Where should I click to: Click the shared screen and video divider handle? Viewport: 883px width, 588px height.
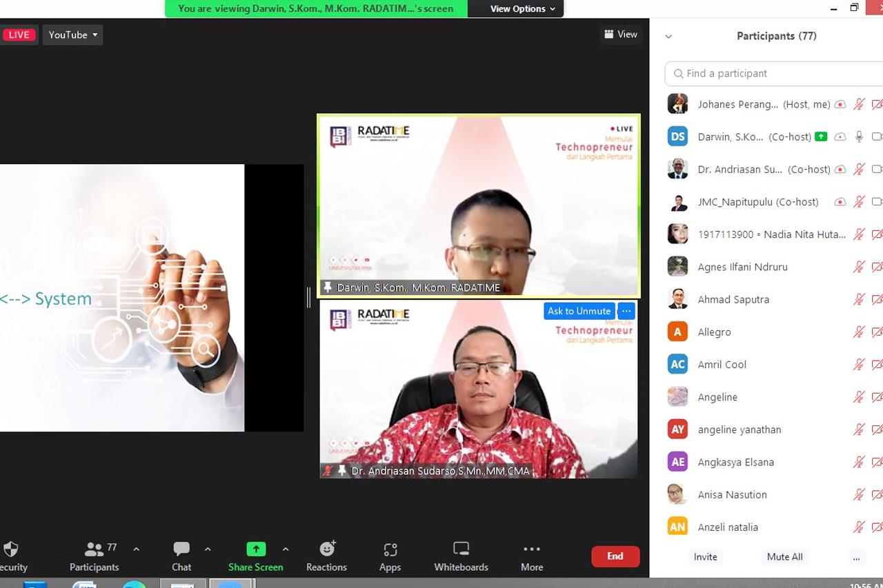[x=308, y=297]
